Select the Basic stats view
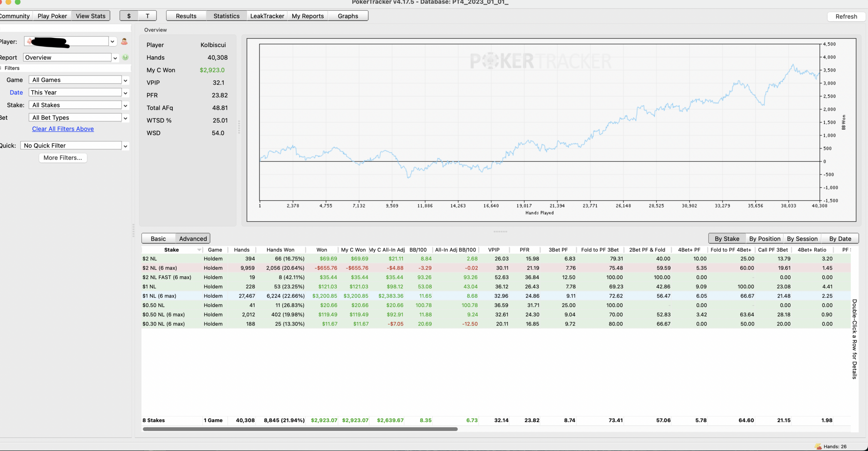Viewport: 868px width, 451px height. [158, 239]
